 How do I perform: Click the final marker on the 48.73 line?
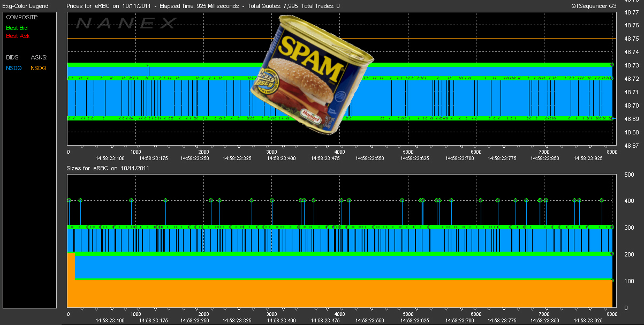(x=612, y=65)
